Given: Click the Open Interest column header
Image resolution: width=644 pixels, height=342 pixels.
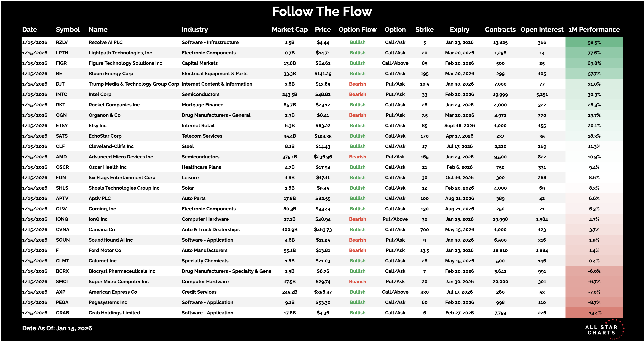Looking at the screenshot, I should [x=542, y=30].
